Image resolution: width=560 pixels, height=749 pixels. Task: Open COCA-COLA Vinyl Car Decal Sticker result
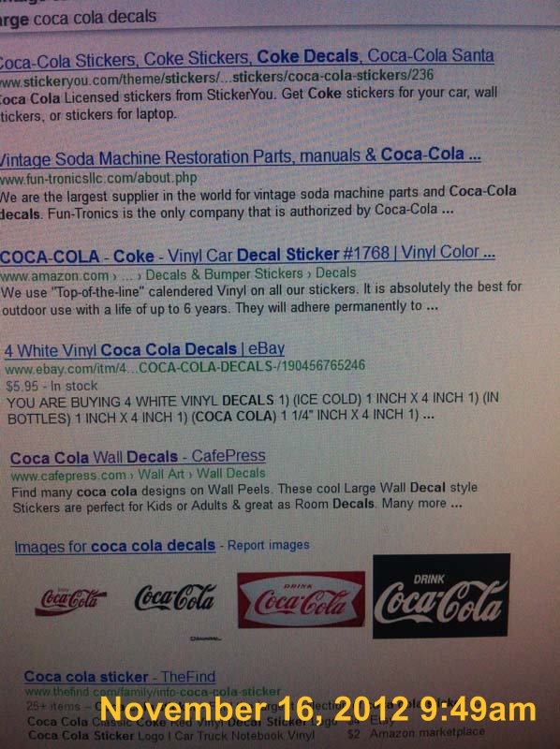pyautogui.click(x=247, y=255)
